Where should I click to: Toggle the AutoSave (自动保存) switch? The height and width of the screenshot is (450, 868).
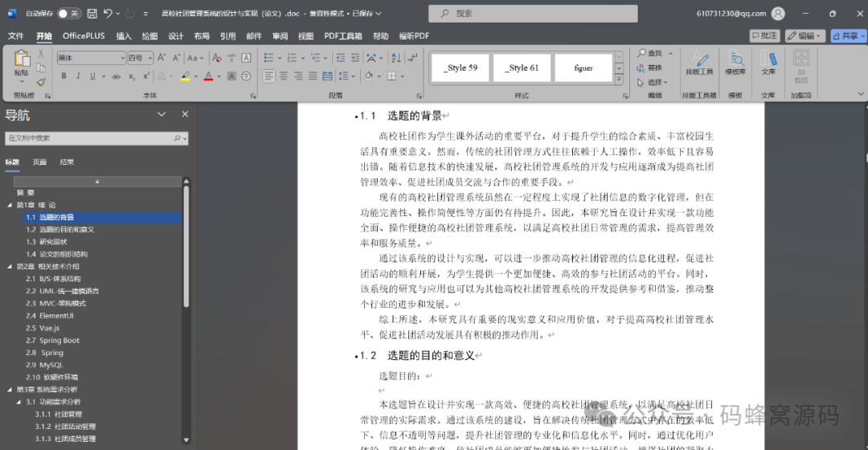point(68,14)
